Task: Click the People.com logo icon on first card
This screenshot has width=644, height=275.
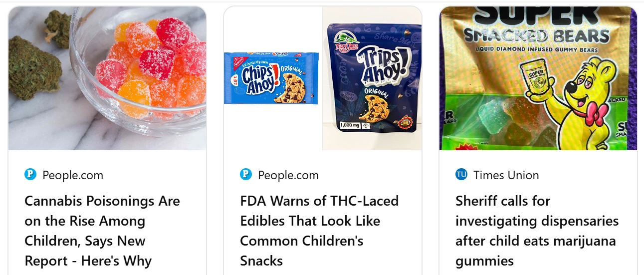Action: pos(30,175)
